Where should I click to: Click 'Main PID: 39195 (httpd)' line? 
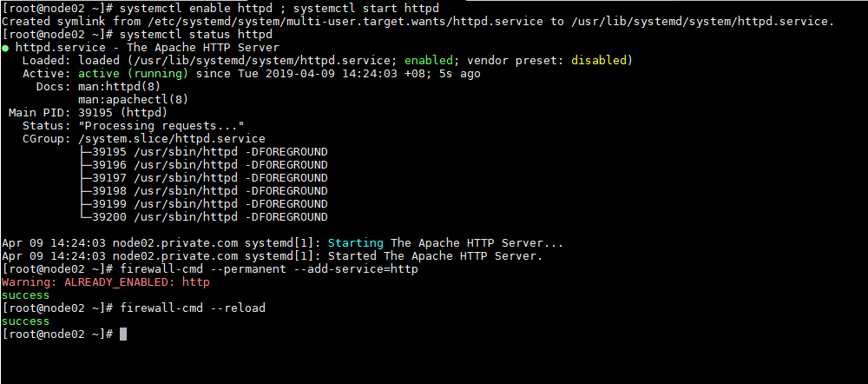pos(88,112)
